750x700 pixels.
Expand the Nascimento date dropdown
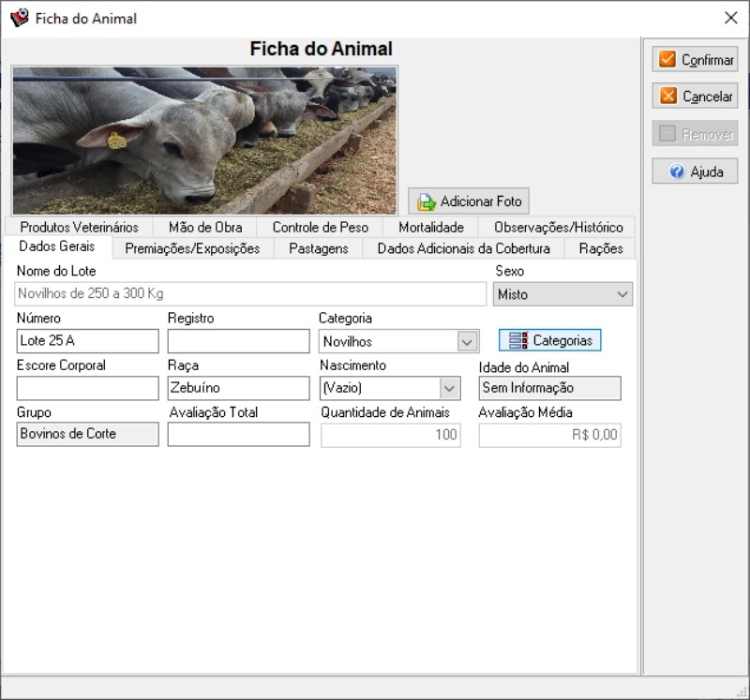click(x=450, y=388)
